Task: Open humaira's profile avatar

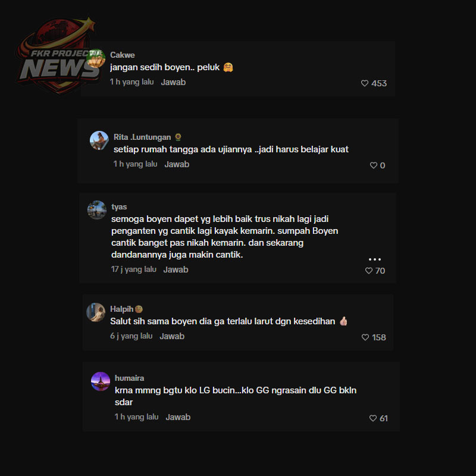Action: (101, 381)
